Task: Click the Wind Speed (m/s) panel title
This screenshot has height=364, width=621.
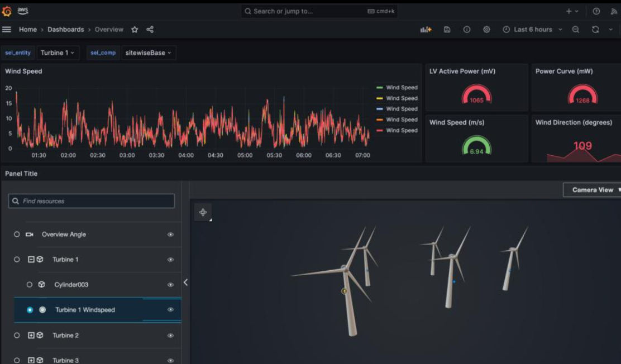Action: point(457,122)
